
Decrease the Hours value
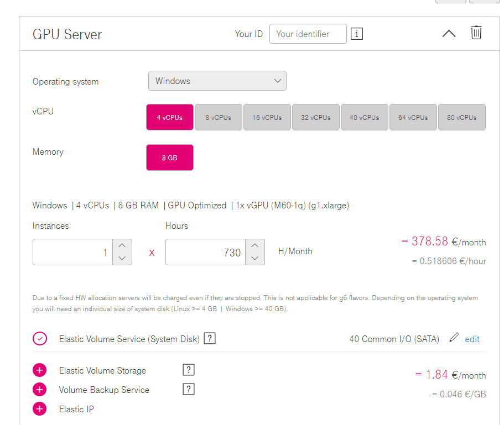pos(255,259)
